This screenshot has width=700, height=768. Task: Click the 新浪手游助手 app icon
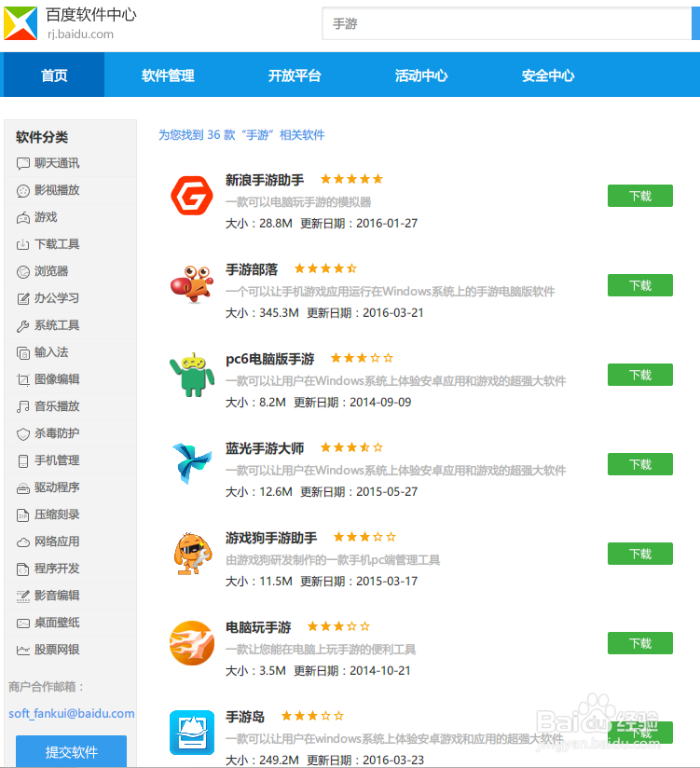pyautogui.click(x=191, y=196)
